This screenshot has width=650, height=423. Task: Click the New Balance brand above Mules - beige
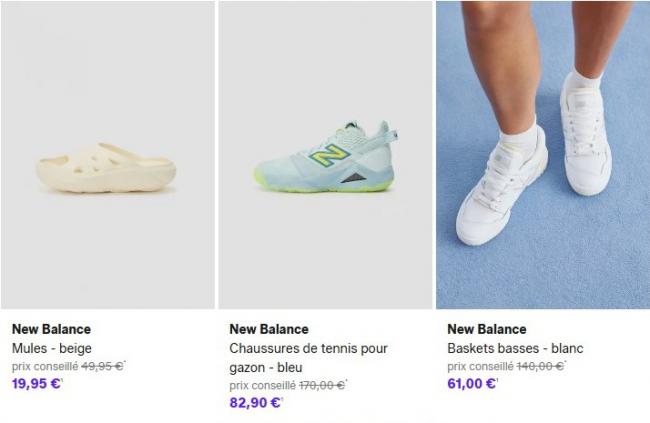point(51,329)
